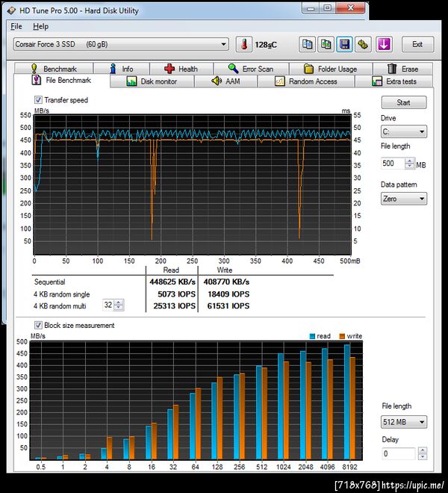The width and height of the screenshot is (448, 493).
Task: Copy results as text using first toolbar icon
Action: 307,44
